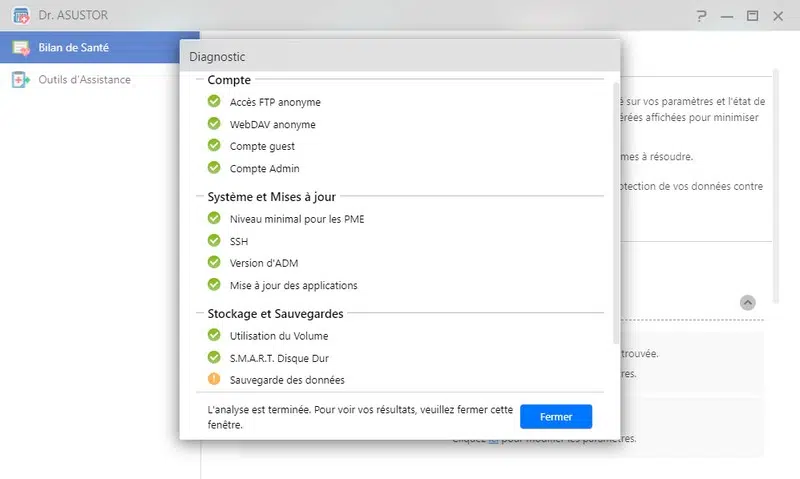The height and width of the screenshot is (479, 800).
Task: Click green check beside S.M.A.R.T. Disque Dur
Action: 214,357
